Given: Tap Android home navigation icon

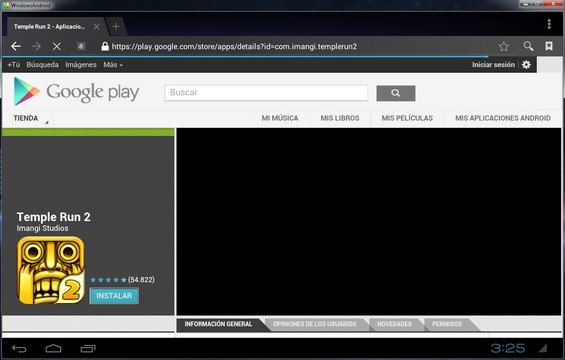Looking at the screenshot, I should 53,348.
